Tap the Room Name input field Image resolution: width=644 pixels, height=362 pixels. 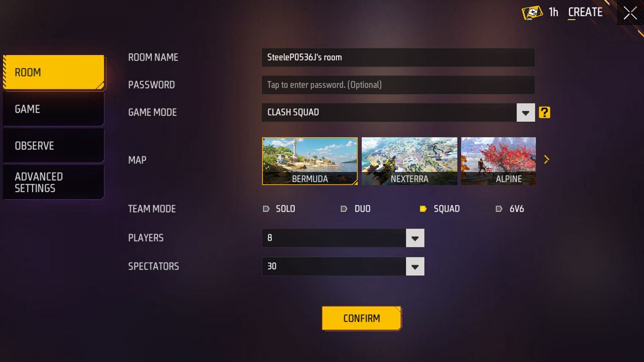[398, 57]
